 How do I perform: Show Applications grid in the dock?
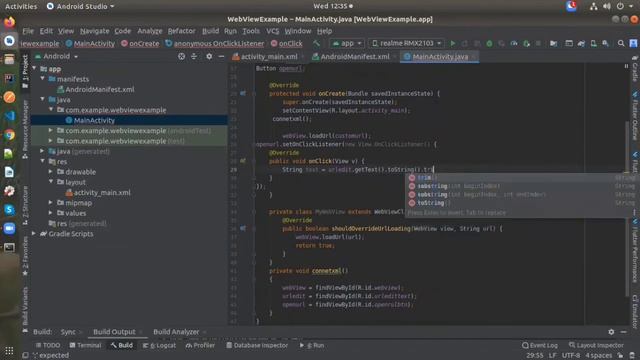pos(9,351)
